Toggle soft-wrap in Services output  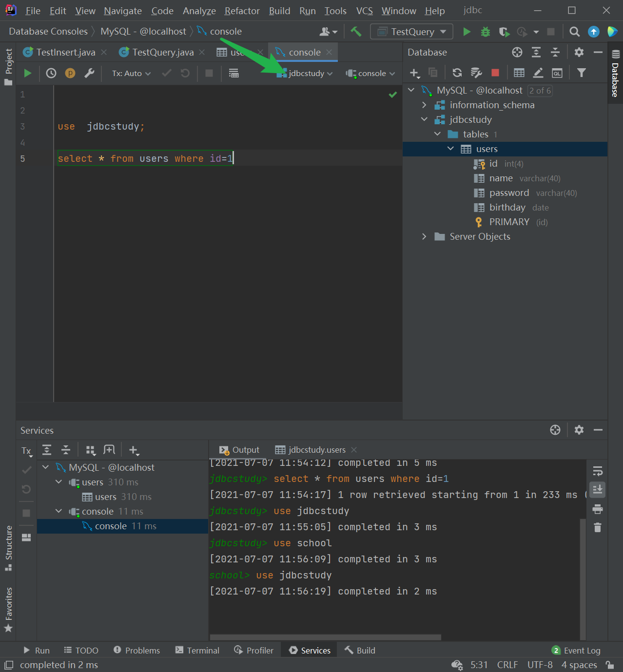point(598,471)
